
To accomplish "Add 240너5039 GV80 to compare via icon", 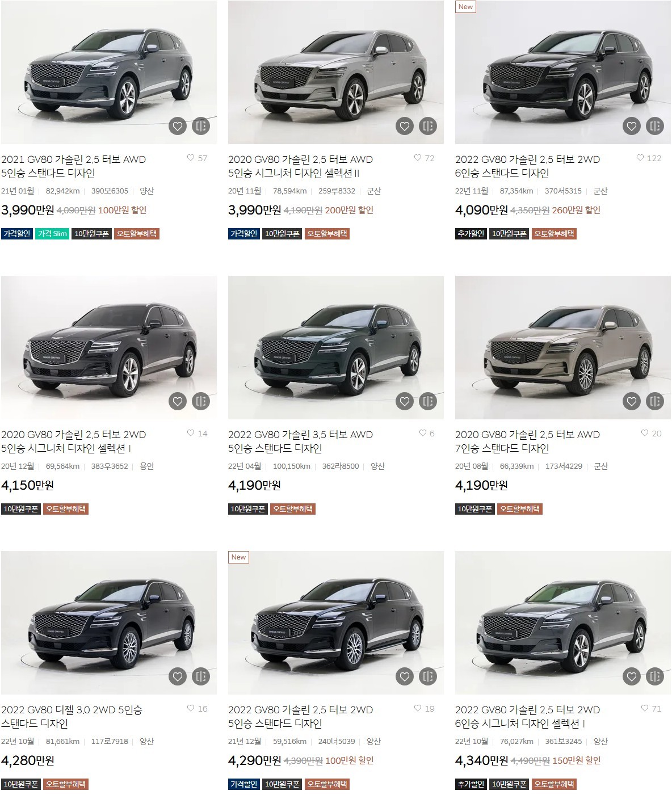I will pyautogui.click(x=428, y=676).
